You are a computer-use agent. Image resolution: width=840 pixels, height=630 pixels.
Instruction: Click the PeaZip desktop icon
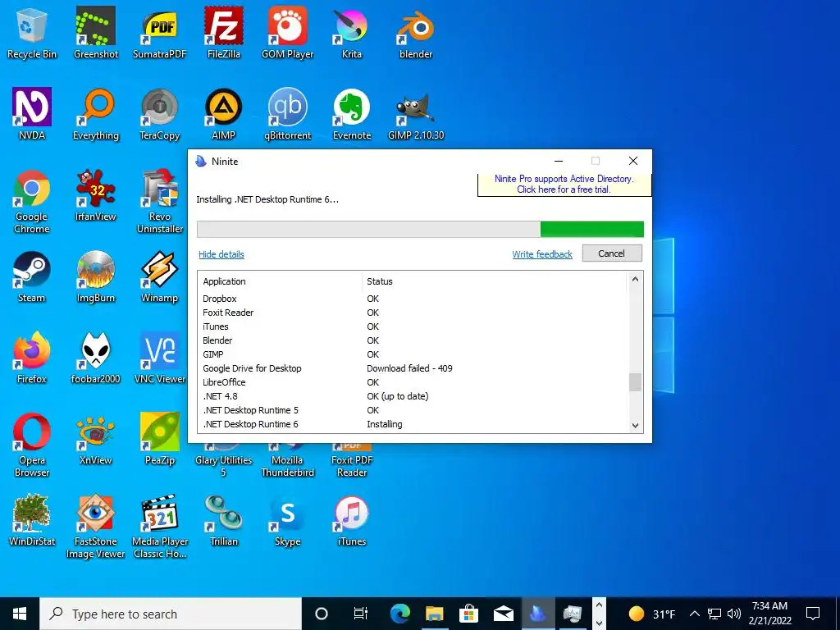(x=160, y=440)
